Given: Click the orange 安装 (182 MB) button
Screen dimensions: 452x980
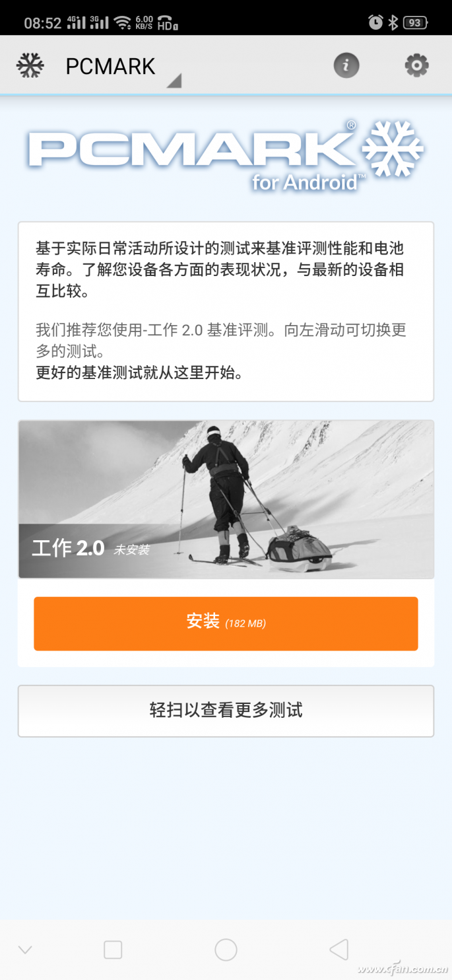Looking at the screenshot, I should click(x=226, y=623).
